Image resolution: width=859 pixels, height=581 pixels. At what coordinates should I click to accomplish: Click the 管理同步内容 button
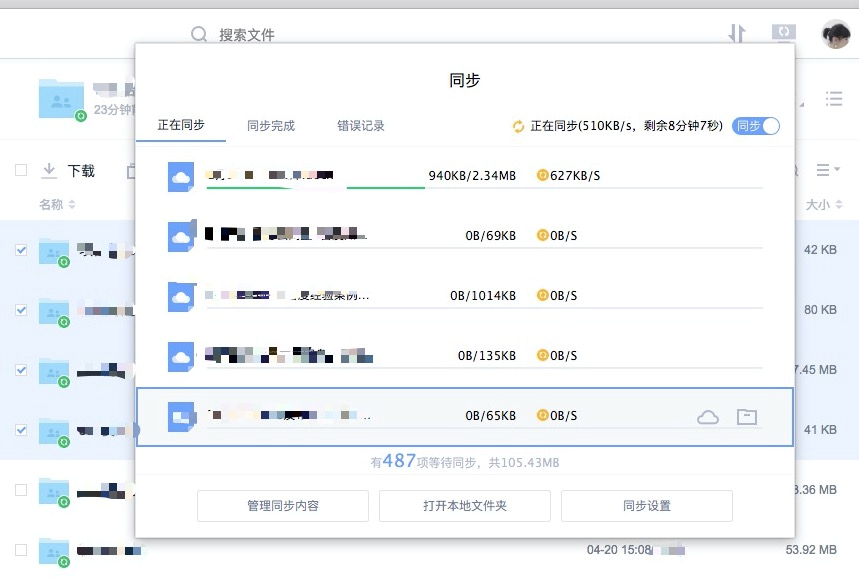[x=283, y=506]
